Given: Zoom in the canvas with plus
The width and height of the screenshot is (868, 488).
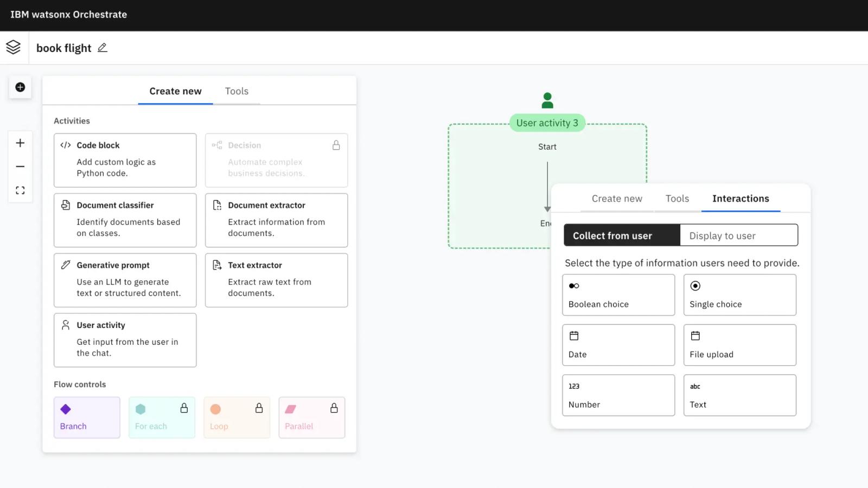Looking at the screenshot, I should 20,143.
